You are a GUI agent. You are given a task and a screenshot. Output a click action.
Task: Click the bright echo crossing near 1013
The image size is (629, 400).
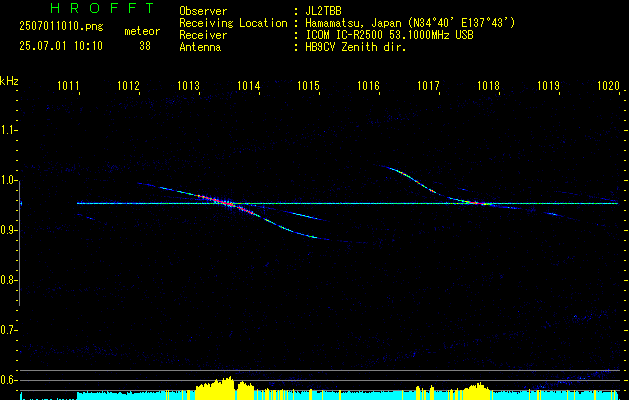pyautogui.click(x=228, y=203)
